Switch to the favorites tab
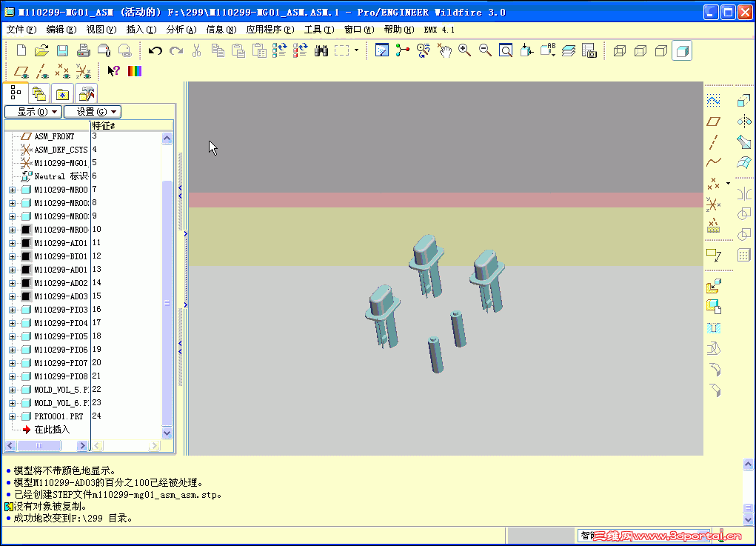756x546 pixels. click(x=63, y=93)
